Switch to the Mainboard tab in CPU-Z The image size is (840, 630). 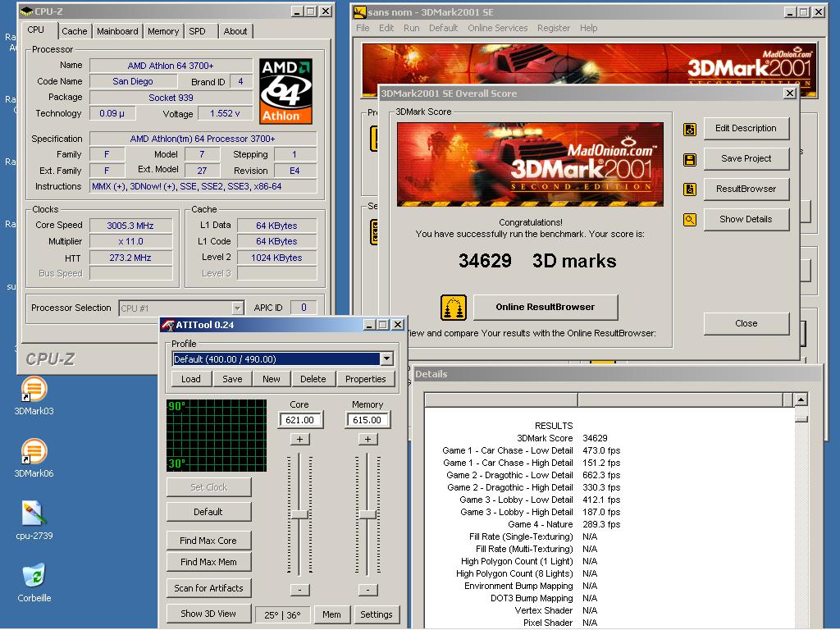[x=117, y=31]
